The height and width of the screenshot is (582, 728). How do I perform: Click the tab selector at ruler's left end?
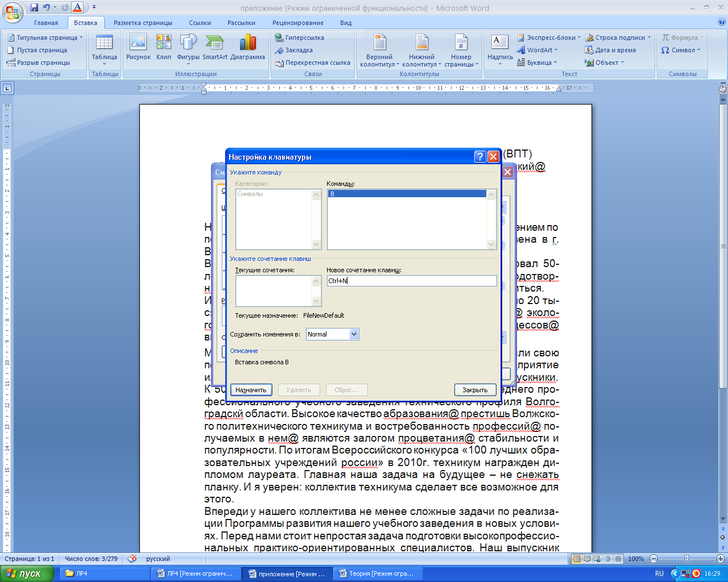click(x=7, y=88)
